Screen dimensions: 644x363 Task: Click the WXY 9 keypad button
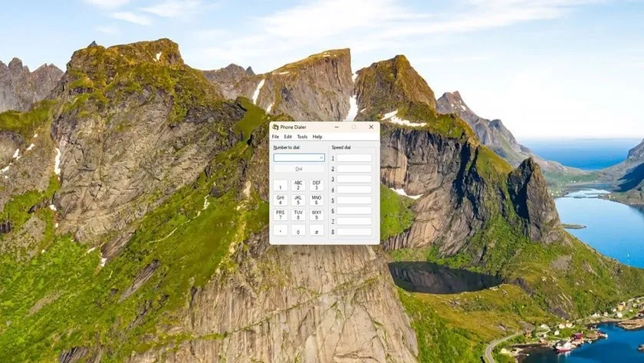point(316,215)
